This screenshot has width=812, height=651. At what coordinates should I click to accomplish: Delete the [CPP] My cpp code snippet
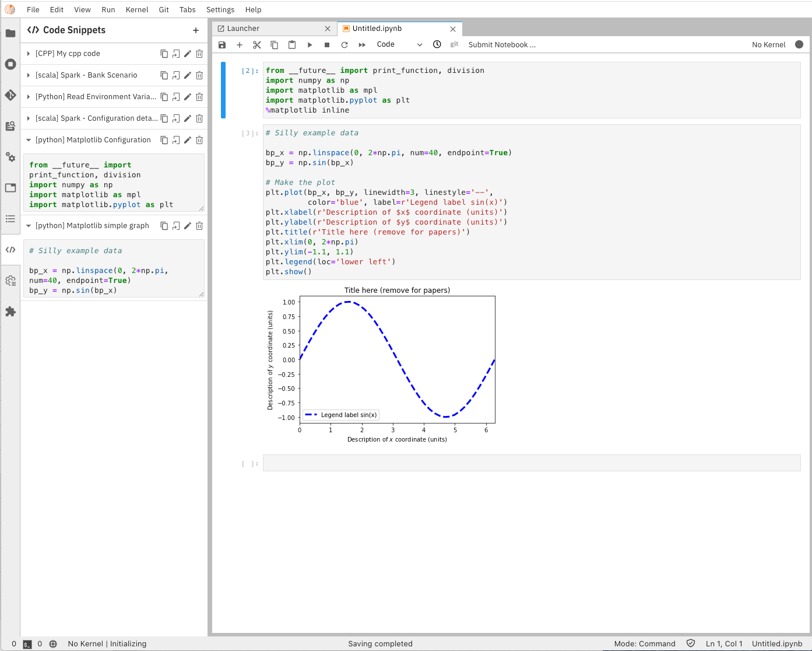[199, 54]
